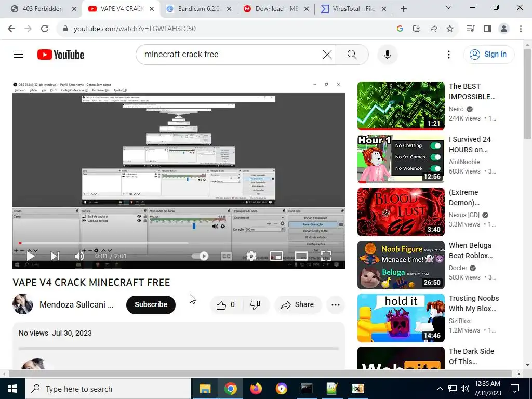Subscribe to Mendoza Sullcani channel
The image size is (532, 399).
coord(151,304)
